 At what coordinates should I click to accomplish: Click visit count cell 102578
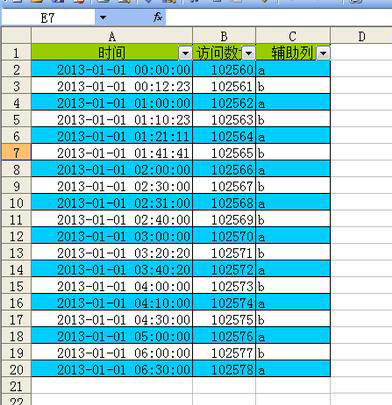224,369
